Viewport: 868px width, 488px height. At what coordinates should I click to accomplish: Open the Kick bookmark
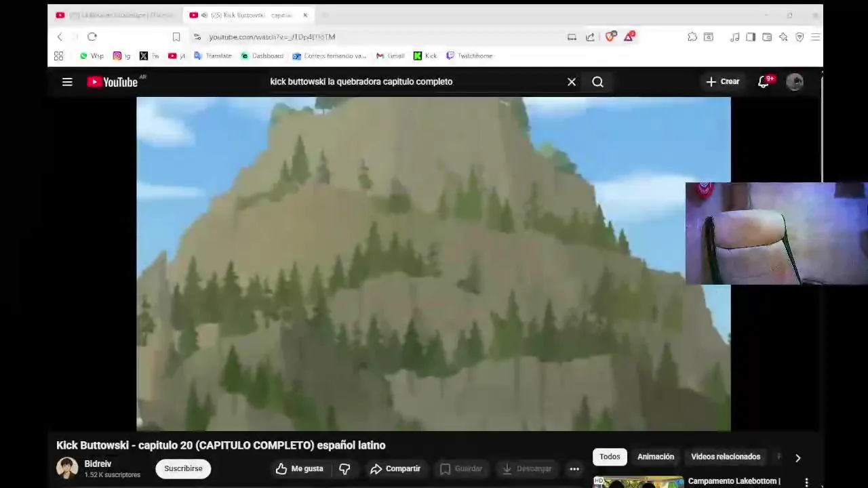(x=426, y=56)
